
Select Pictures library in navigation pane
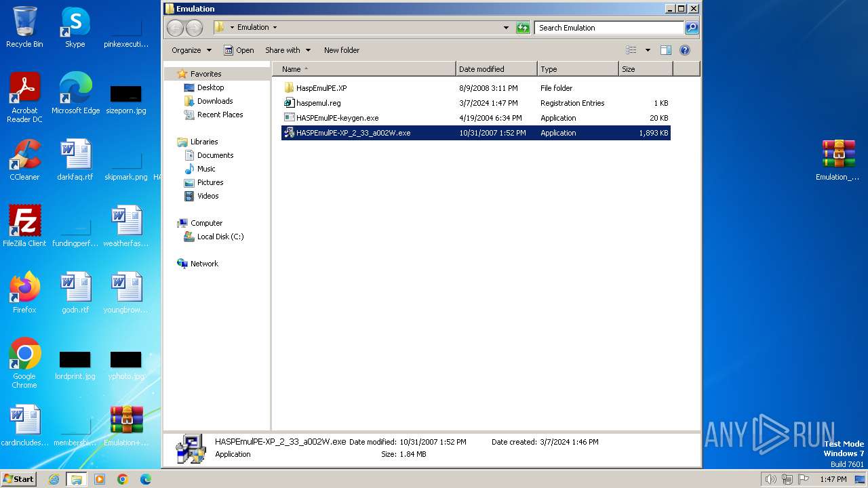(x=210, y=182)
